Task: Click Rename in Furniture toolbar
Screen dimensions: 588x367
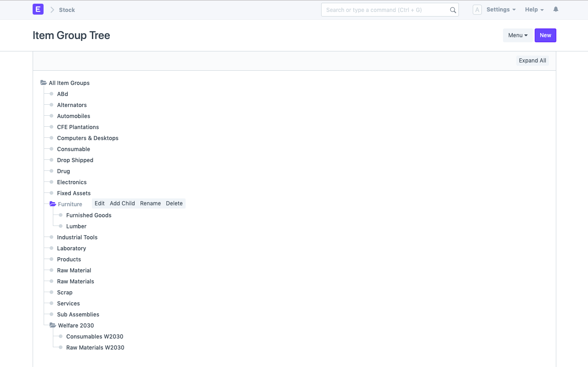Action: tap(151, 203)
